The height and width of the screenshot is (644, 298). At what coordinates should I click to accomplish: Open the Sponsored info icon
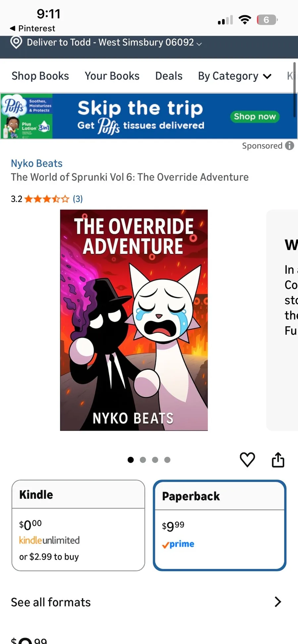[x=290, y=146]
